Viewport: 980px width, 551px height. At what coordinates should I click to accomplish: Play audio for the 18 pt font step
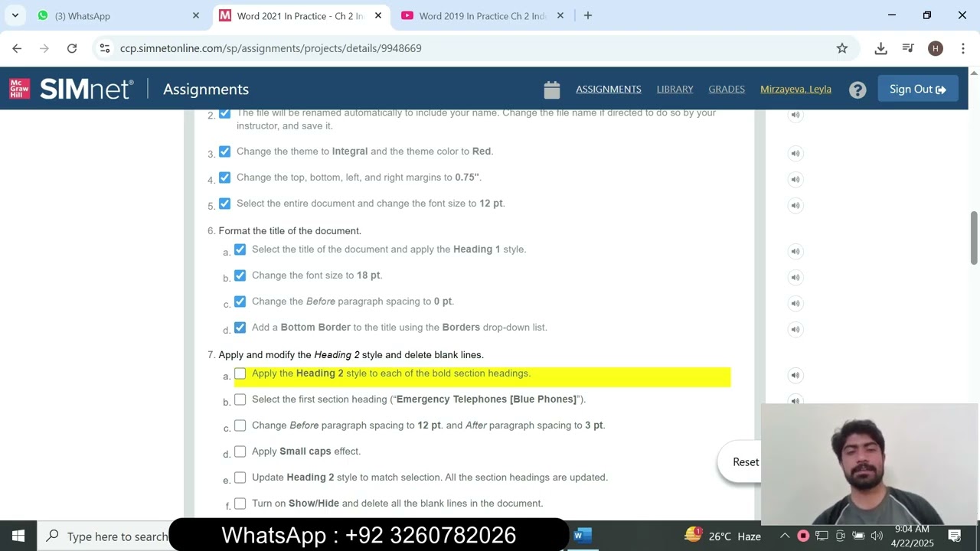795,277
